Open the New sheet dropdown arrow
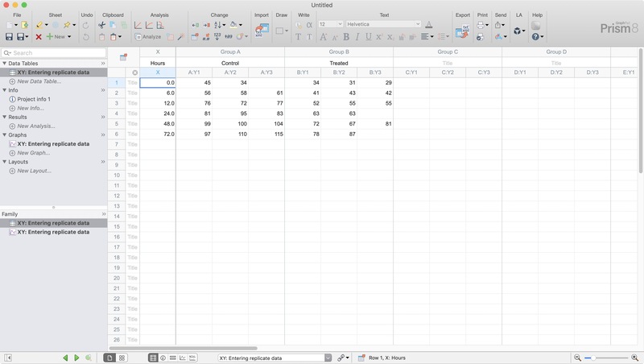 (x=69, y=37)
